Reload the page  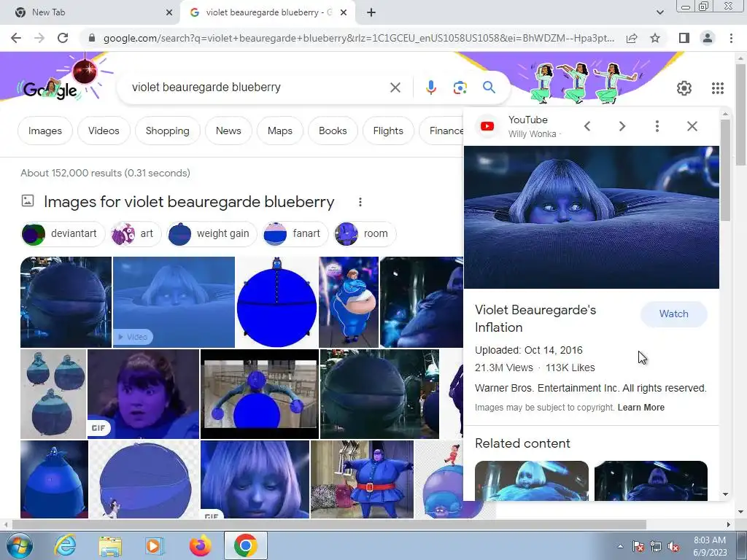(x=63, y=38)
